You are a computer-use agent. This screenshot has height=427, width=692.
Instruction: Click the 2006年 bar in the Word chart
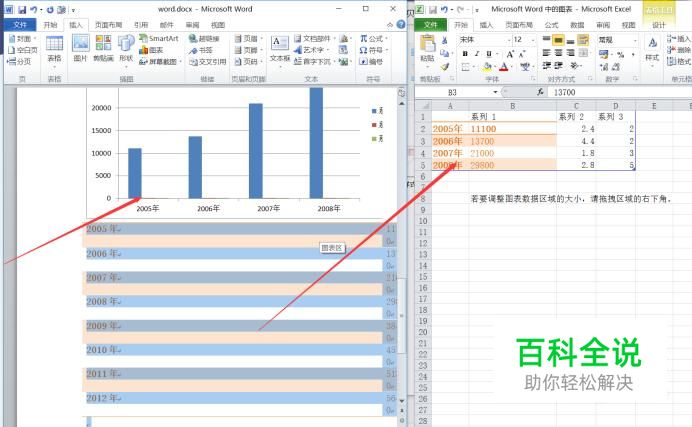[195, 167]
